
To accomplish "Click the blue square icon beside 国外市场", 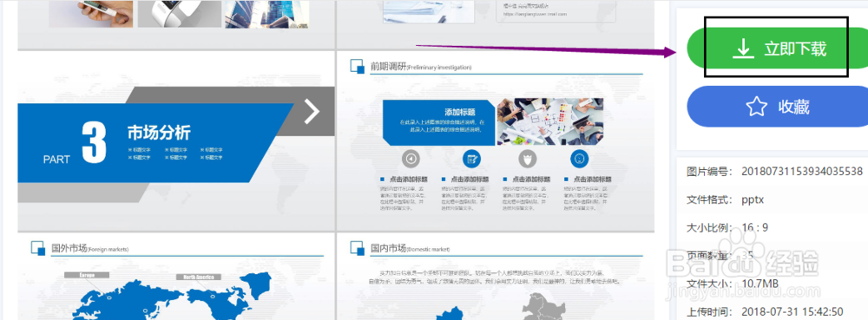I will pyautogui.click(x=38, y=248).
